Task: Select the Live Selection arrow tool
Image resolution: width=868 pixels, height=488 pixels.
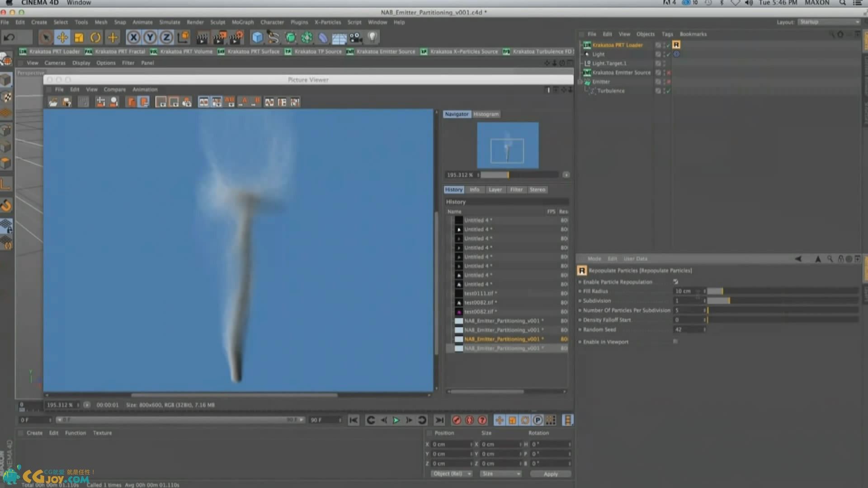Action: point(45,38)
